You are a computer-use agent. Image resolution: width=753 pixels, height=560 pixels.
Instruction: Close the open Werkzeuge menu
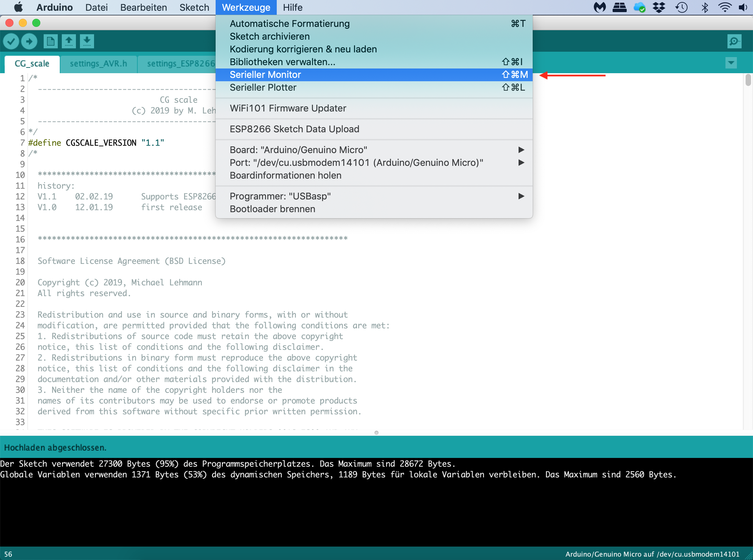[246, 7]
